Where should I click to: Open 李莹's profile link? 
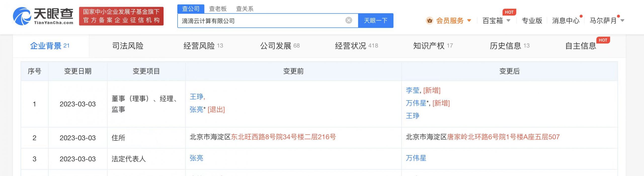[x=413, y=90]
